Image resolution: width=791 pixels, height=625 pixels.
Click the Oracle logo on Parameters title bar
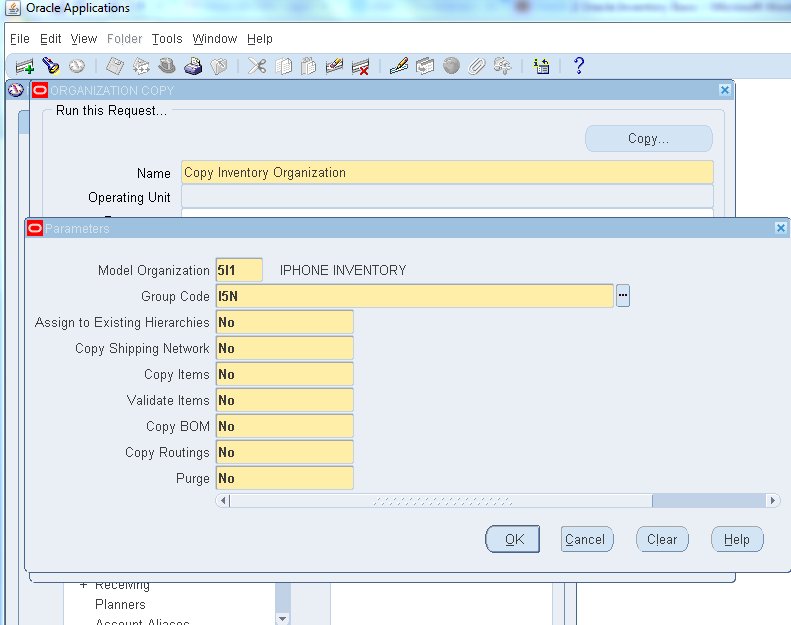pyautogui.click(x=35, y=229)
